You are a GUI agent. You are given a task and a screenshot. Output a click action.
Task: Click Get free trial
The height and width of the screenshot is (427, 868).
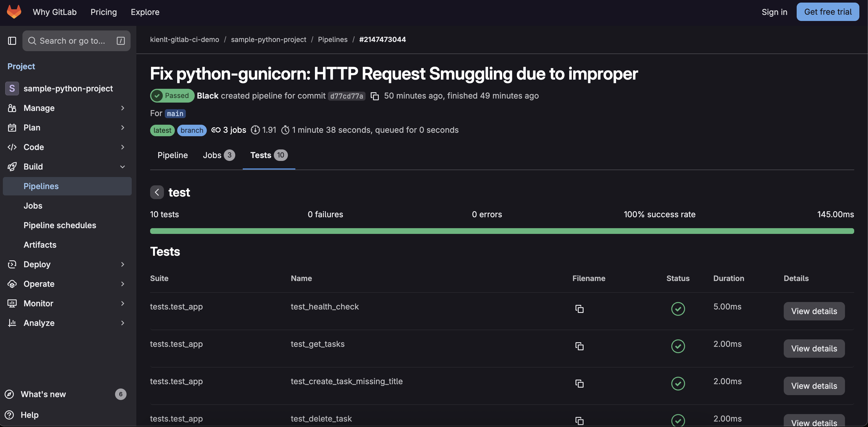[x=827, y=11]
